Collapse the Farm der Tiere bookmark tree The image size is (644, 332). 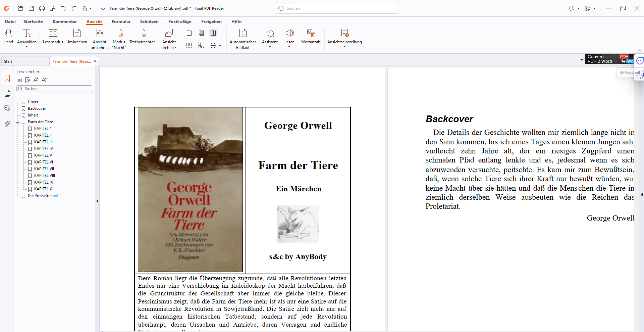tap(17, 122)
